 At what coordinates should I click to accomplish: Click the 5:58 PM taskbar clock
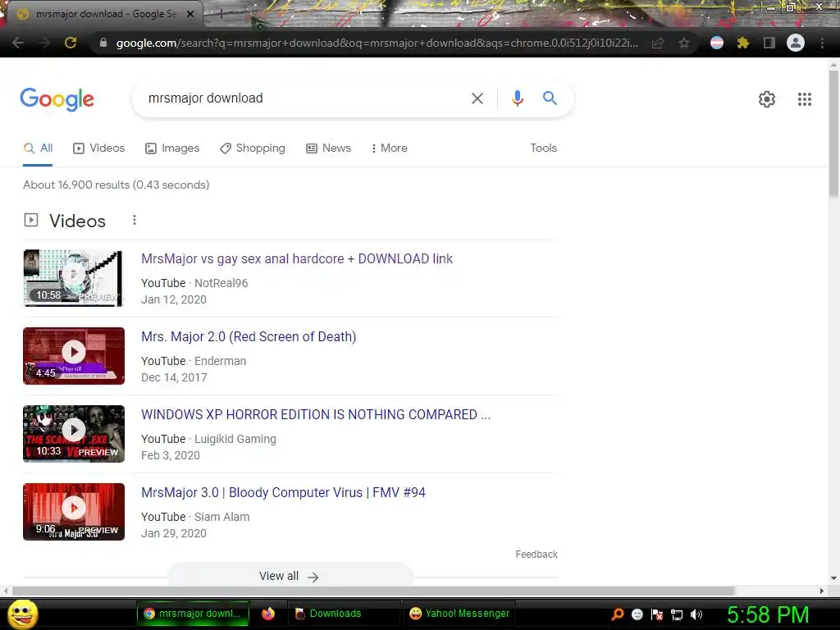[x=768, y=614]
